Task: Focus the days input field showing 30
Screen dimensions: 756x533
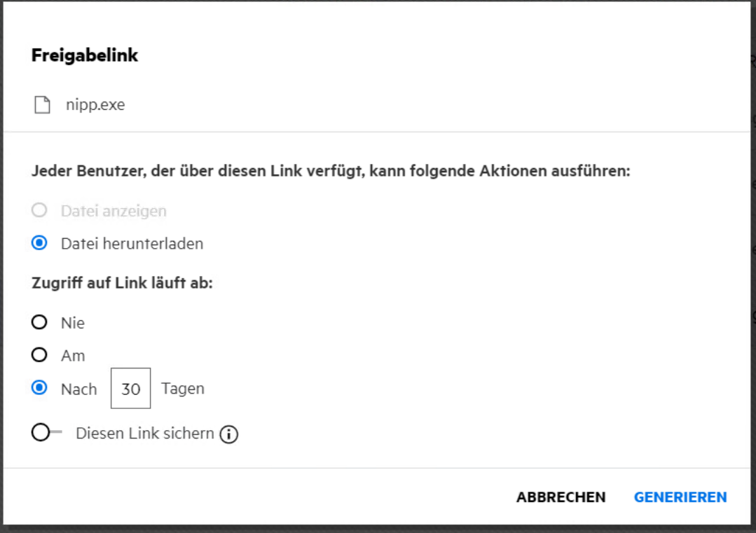Action: [130, 389]
